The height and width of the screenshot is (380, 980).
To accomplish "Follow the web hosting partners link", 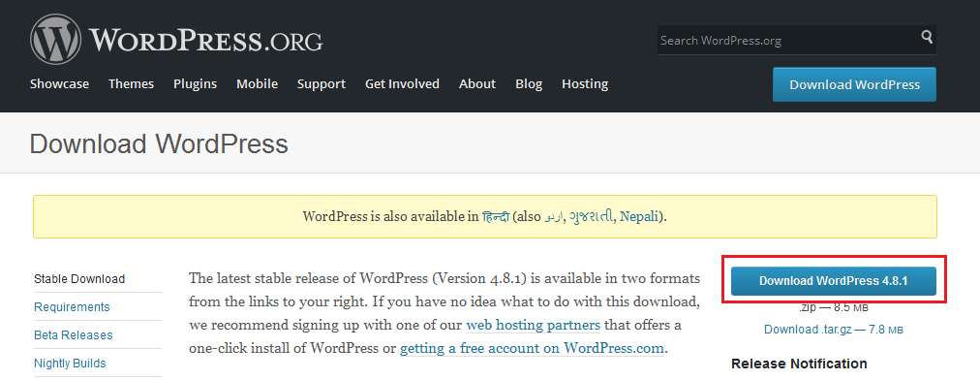I will click(x=534, y=326).
